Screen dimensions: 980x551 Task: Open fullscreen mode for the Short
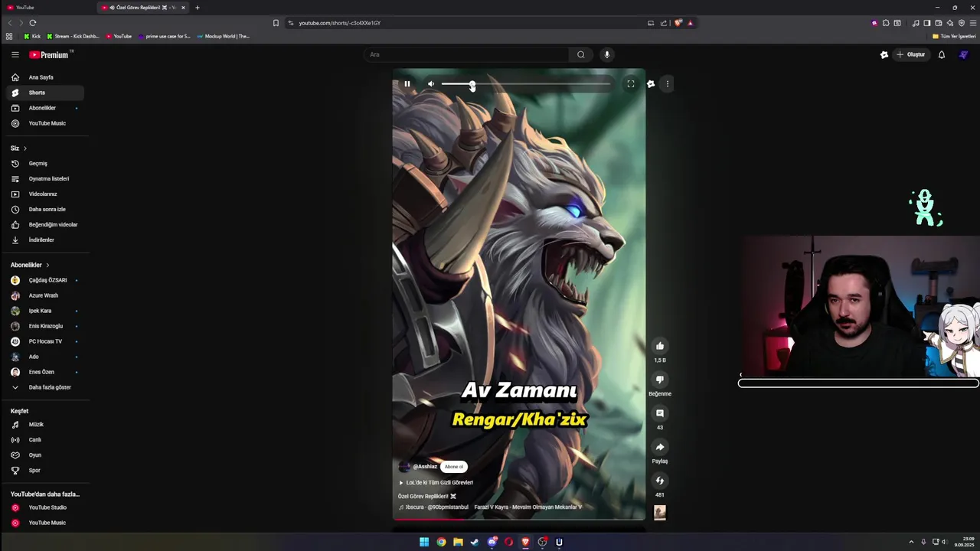pyautogui.click(x=631, y=84)
